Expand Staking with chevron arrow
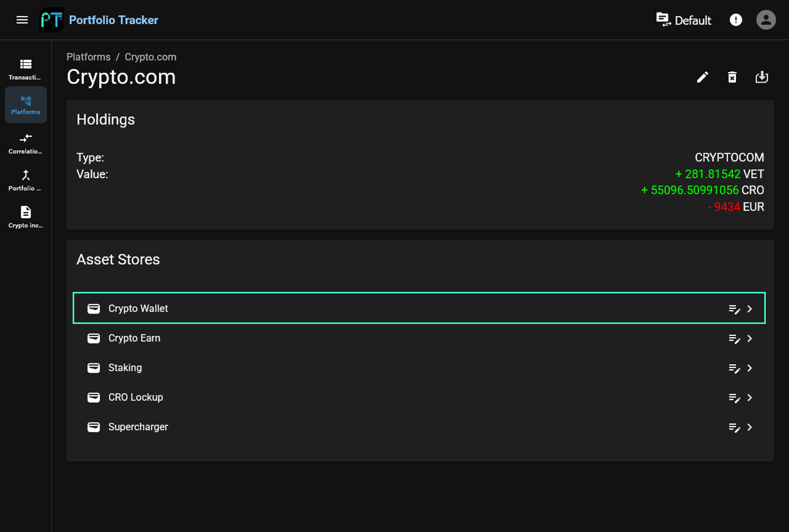The width and height of the screenshot is (789, 532). point(750,368)
